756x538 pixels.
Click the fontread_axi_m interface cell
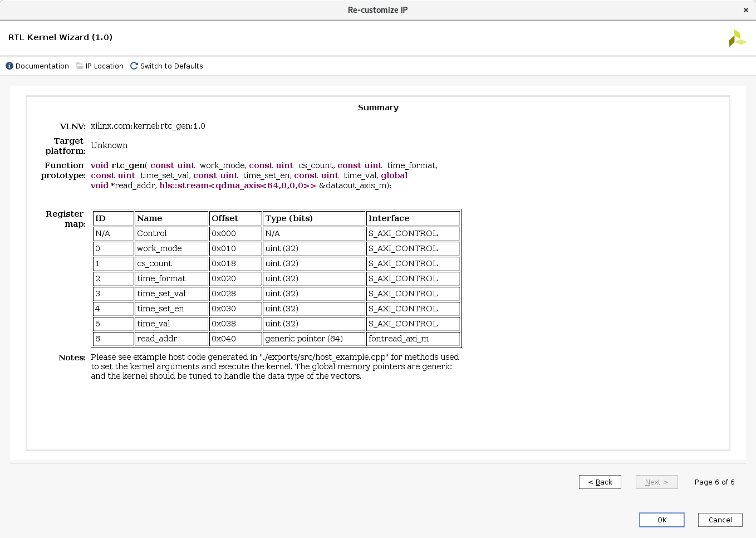(413, 339)
